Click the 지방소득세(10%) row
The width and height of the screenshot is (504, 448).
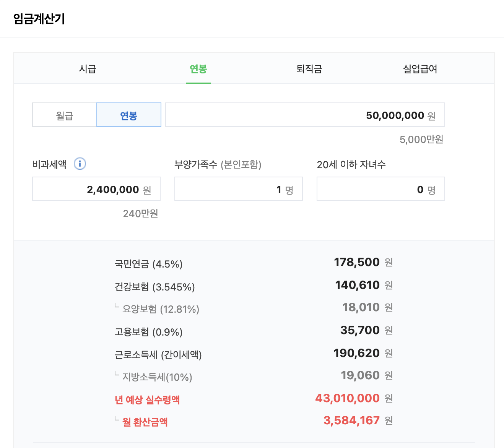(x=153, y=377)
